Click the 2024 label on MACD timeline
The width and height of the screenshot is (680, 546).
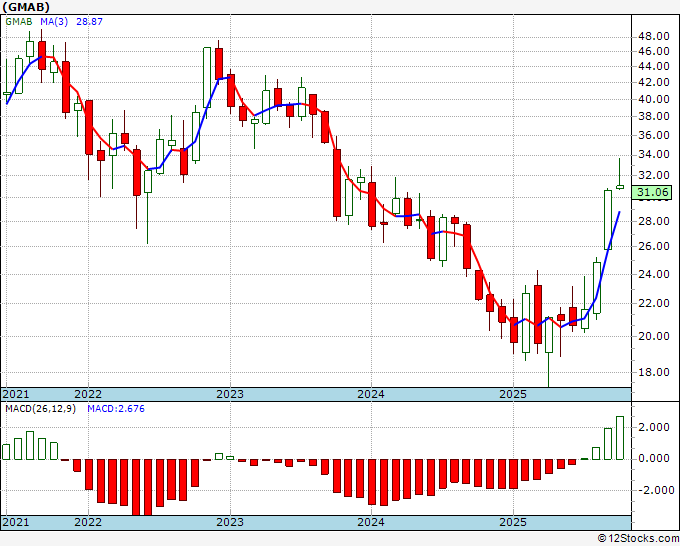click(x=371, y=522)
